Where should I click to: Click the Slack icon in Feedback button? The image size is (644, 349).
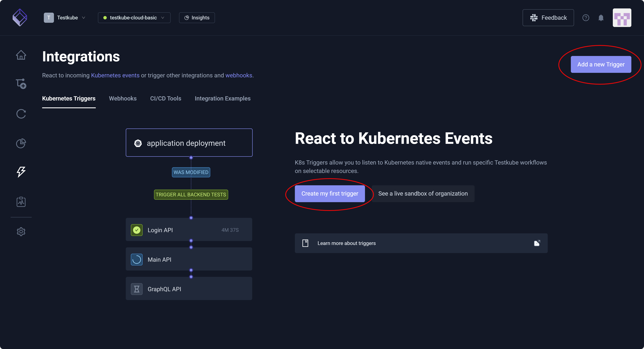click(x=534, y=18)
